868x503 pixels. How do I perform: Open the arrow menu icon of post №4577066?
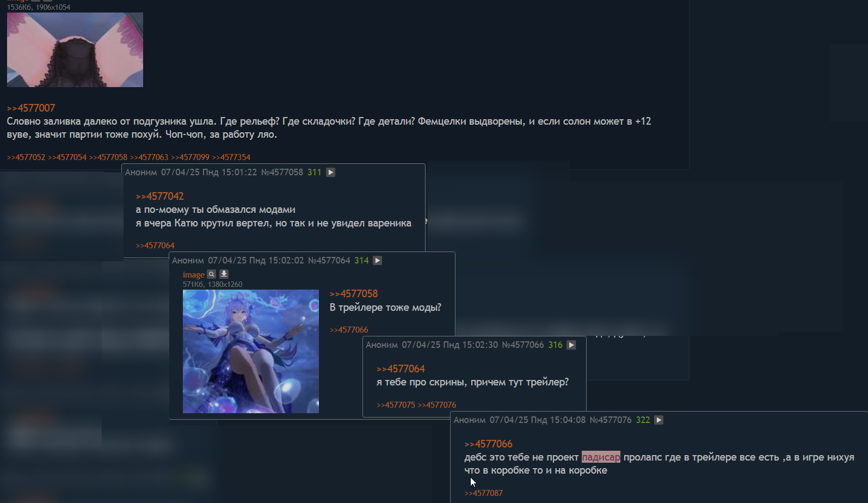[571, 345]
